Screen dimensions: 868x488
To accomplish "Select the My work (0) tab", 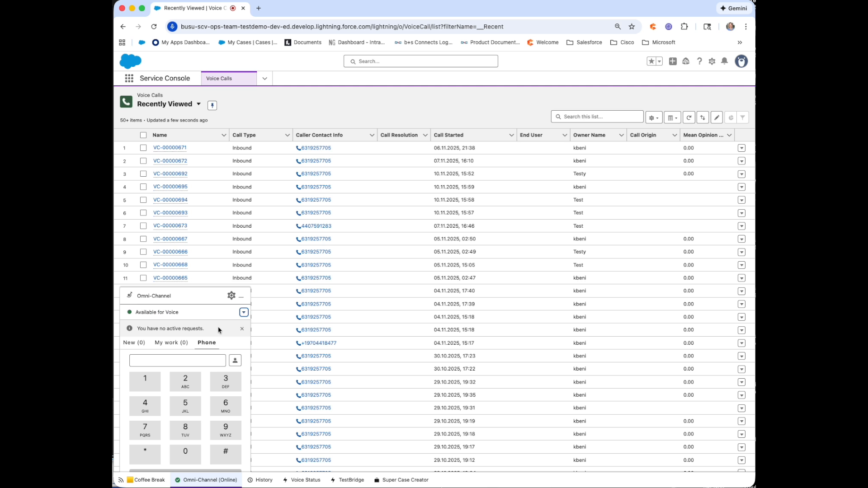I will [171, 343].
